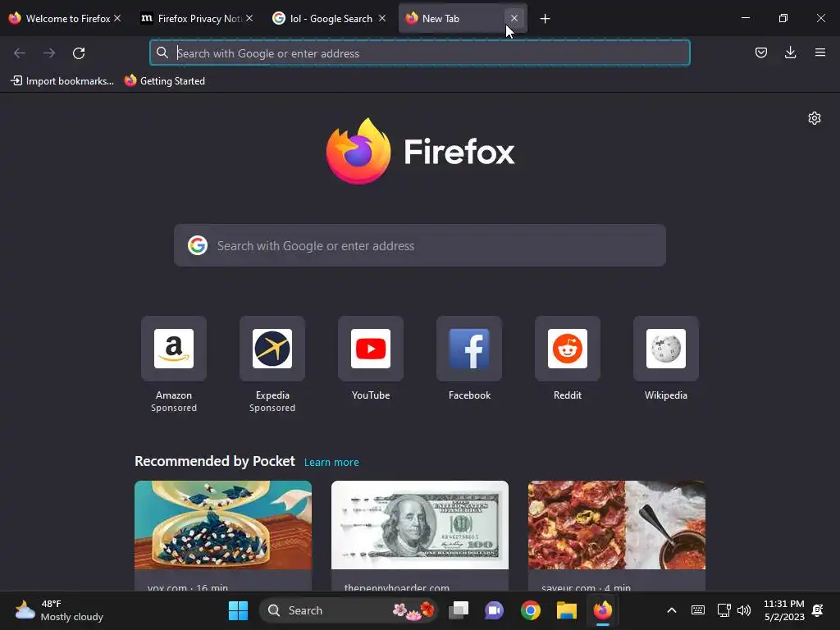Image resolution: width=840 pixels, height=630 pixels.
Task: Open the weather widget showing 48°F
Action: (59, 610)
